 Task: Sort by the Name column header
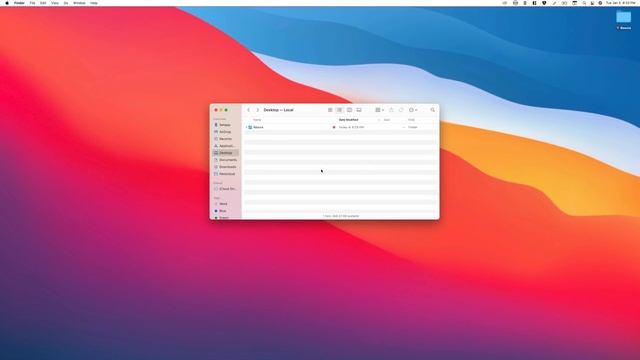pyautogui.click(x=257, y=120)
